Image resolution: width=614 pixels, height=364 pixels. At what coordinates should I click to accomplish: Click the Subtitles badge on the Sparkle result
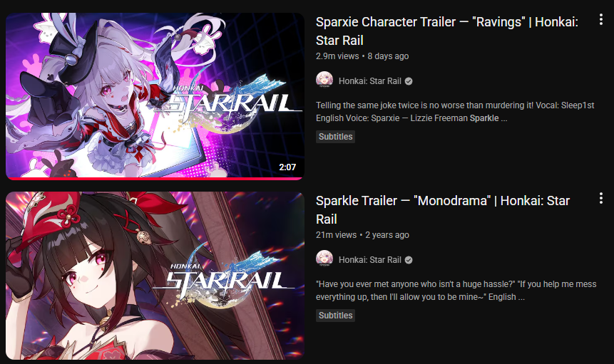336,315
